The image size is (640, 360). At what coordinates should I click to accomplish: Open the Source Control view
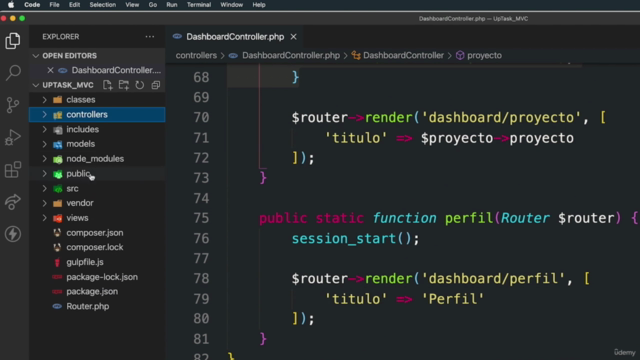pos(13,105)
